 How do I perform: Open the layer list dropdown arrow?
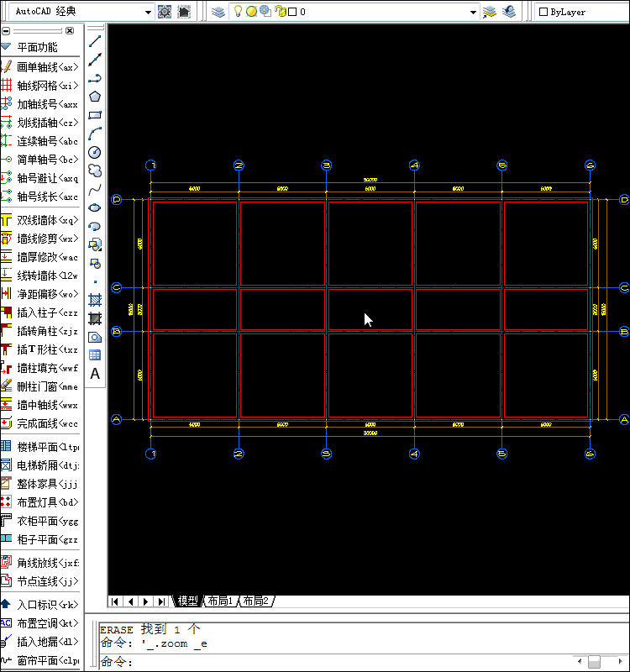[473, 12]
